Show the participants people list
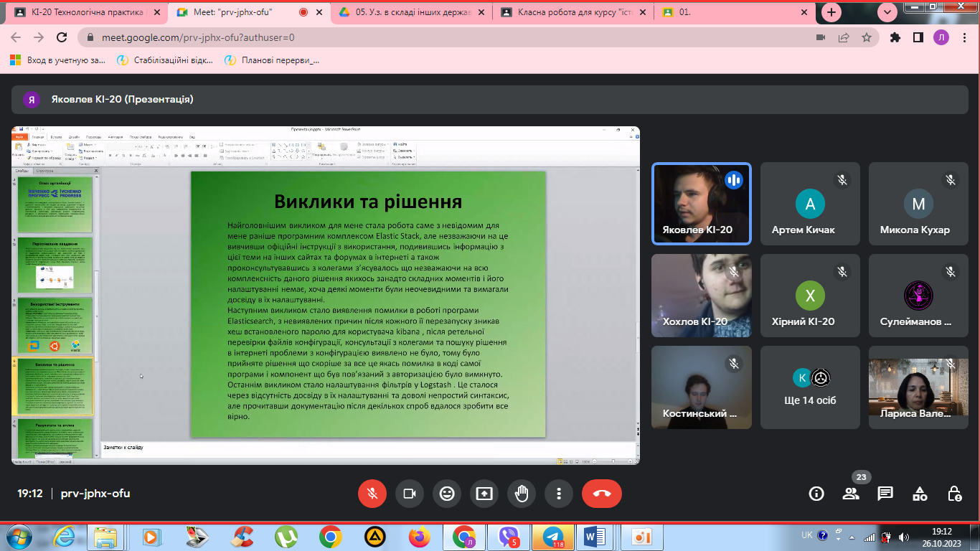 coord(851,494)
